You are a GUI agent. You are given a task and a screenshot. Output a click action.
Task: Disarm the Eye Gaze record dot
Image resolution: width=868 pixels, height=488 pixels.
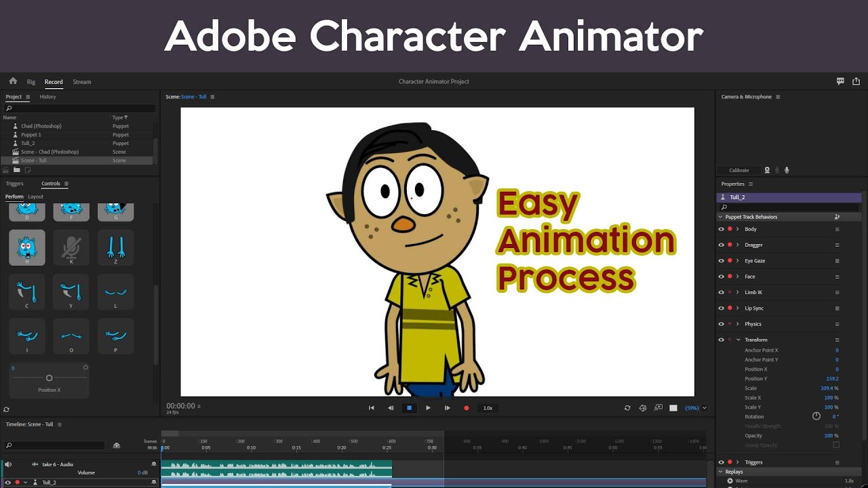730,260
